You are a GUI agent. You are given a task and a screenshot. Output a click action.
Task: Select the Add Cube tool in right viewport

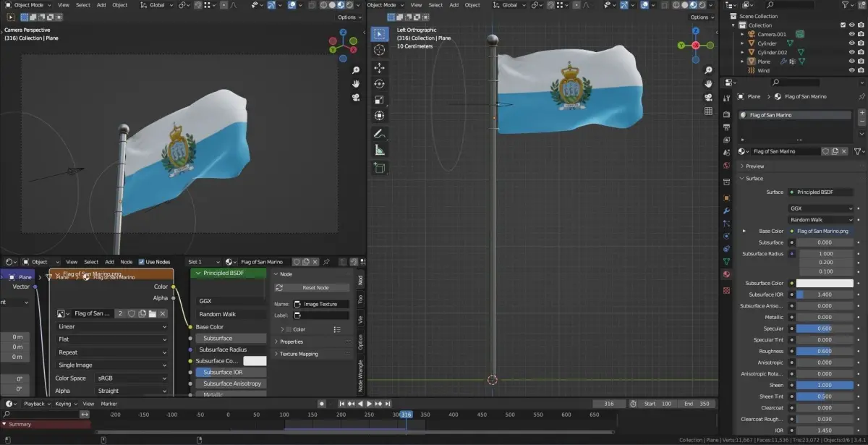[380, 168]
